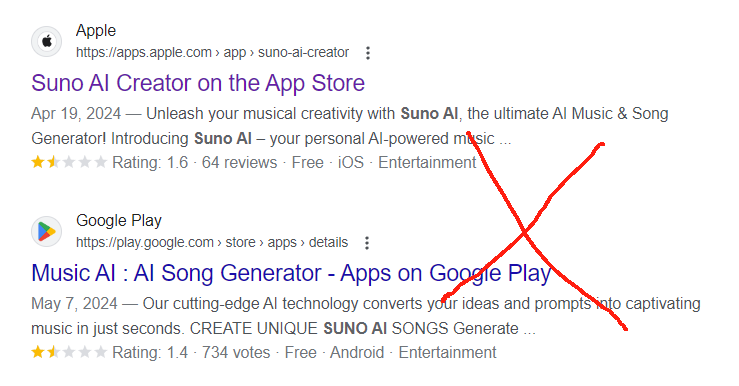Click the play.google.com breadcrumb URL
The width and height of the screenshot is (739, 386).
[x=212, y=242]
